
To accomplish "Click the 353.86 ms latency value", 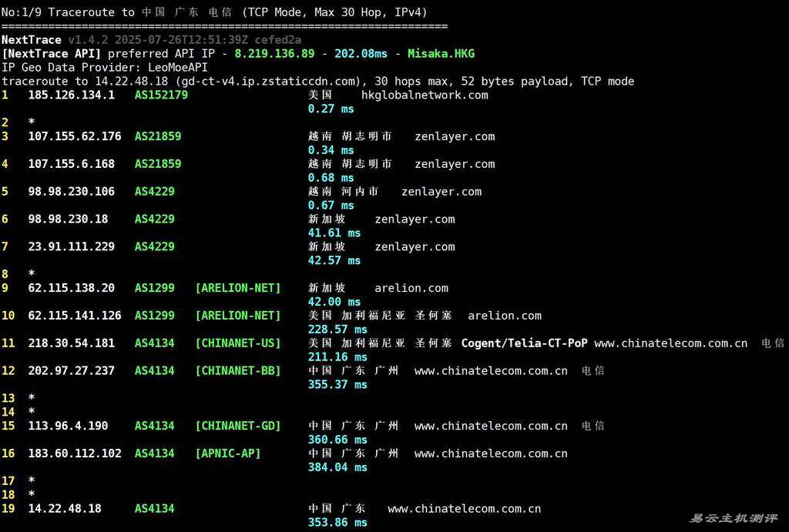I will point(337,523).
